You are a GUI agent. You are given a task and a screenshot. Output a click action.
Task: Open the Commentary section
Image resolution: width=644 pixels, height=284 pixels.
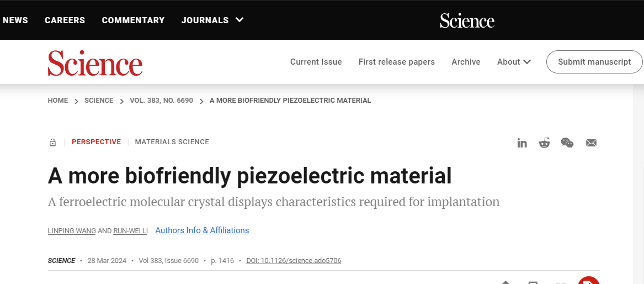(x=133, y=20)
